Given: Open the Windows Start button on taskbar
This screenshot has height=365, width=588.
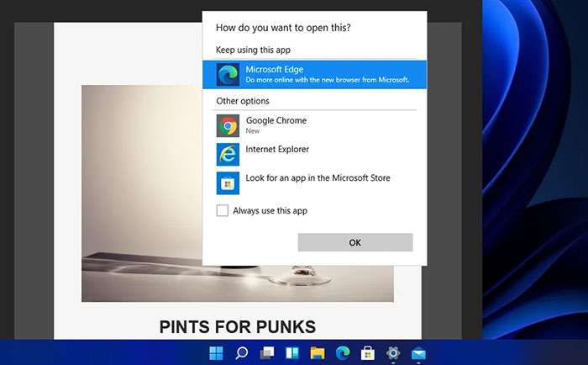Looking at the screenshot, I should pos(216,353).
